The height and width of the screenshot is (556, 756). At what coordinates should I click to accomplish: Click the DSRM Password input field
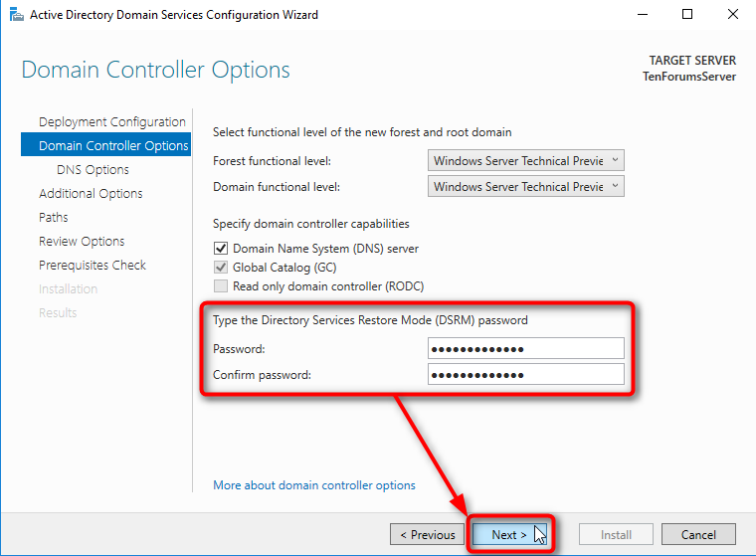[525, 348]
